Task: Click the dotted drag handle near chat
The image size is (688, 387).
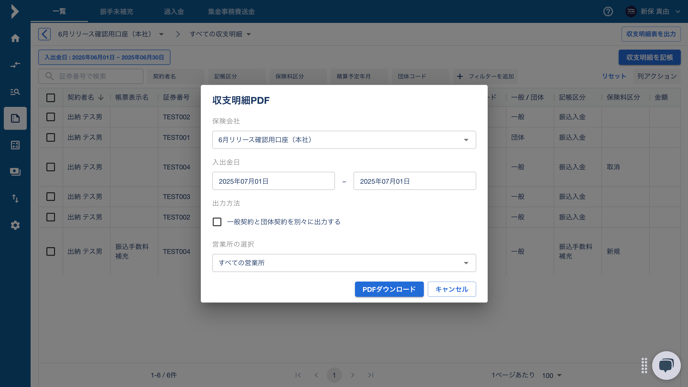Action: [644, 366]
